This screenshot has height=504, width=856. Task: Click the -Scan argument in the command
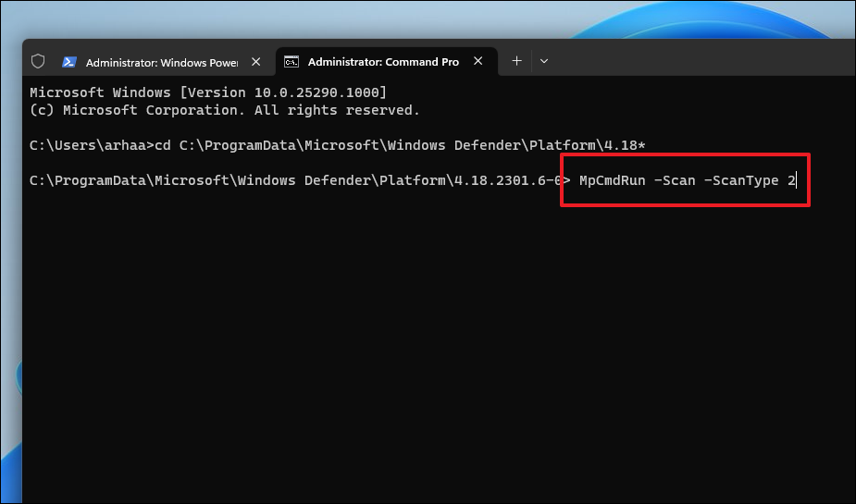click(x=675, y=180)
